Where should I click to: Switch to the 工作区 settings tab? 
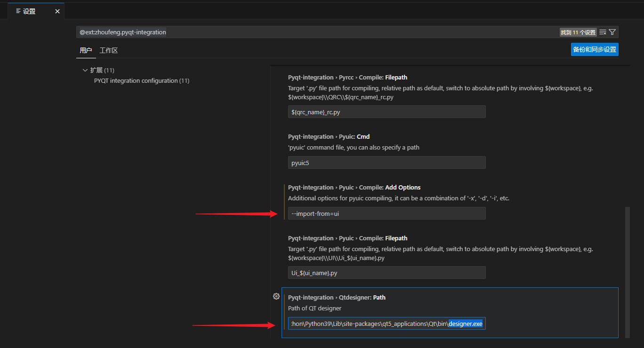[108, 50]
